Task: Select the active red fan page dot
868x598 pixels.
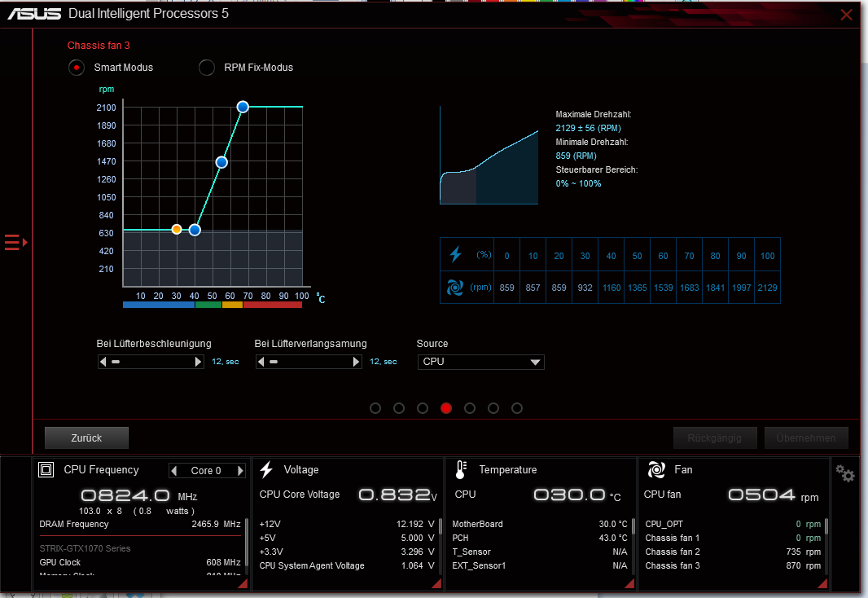Action: tap(446, 408)
